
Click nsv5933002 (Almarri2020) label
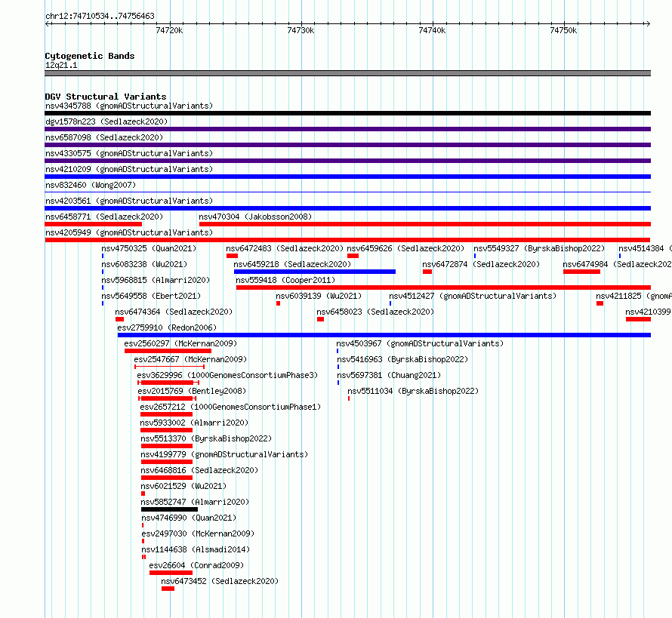(x=194, y=423)
